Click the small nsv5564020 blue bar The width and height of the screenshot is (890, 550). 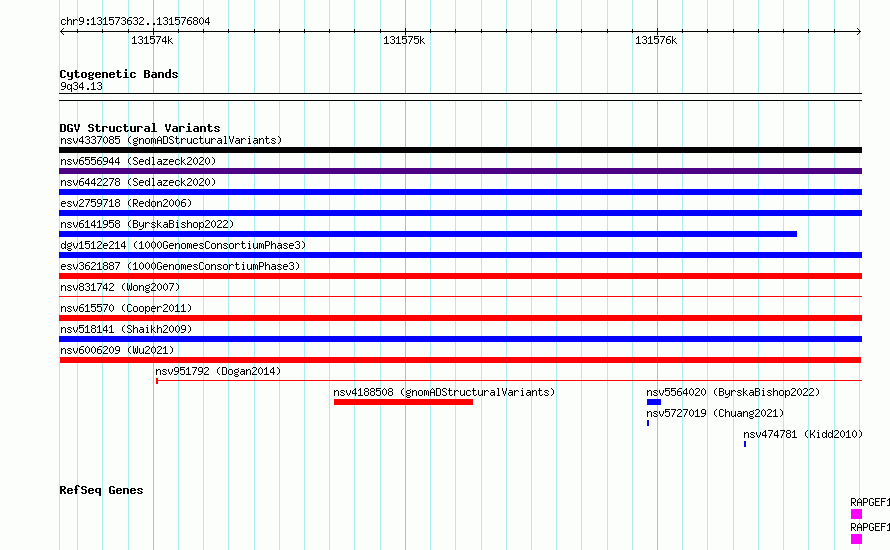pos(654,402)
